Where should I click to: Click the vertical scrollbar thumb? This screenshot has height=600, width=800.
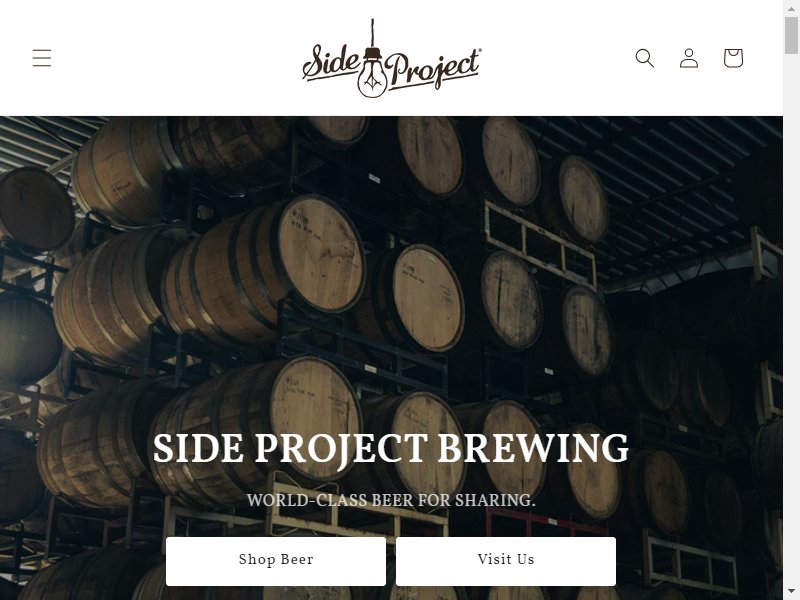coord(791,35)
